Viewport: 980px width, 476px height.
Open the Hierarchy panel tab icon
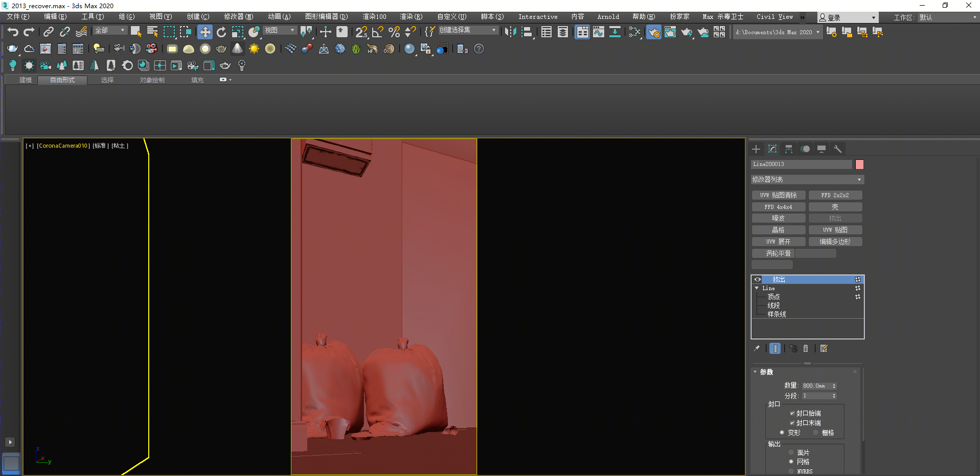[x=789, y=149]
